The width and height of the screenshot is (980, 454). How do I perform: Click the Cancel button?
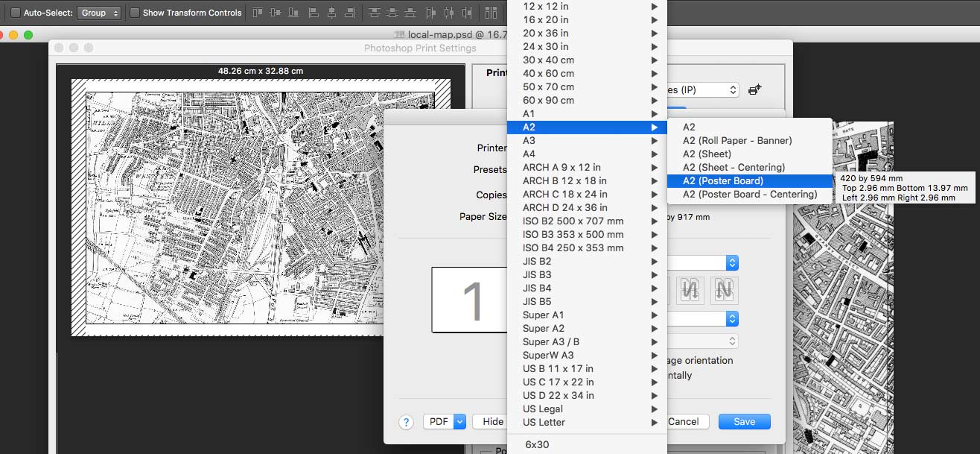pos(684,421)
